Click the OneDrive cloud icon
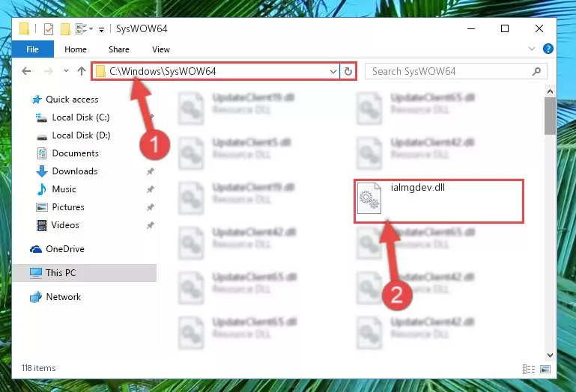576x392 pixels. [x=36, y=250]
